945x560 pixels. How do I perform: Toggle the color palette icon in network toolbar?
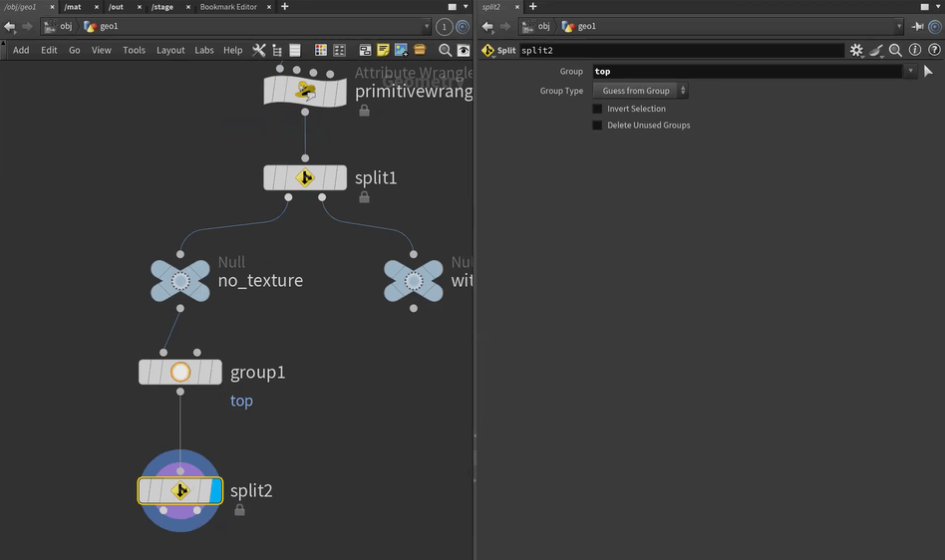321,50
